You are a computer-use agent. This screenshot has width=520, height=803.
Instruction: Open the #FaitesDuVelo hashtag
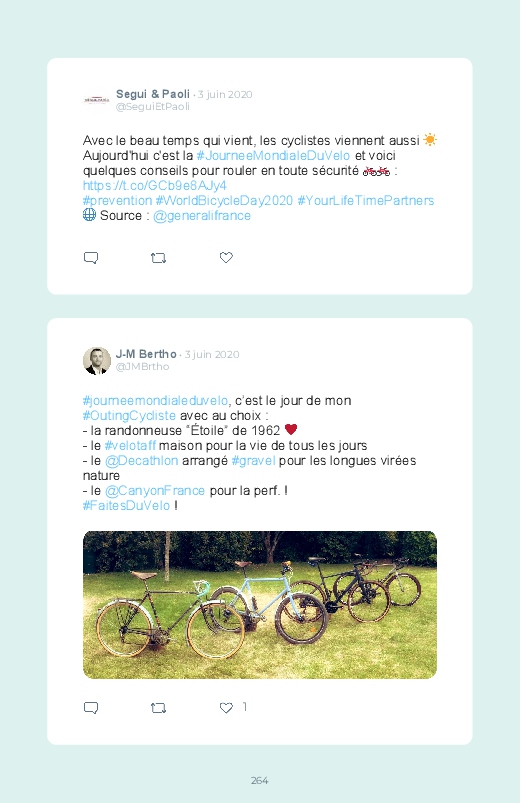pos(126,505)
